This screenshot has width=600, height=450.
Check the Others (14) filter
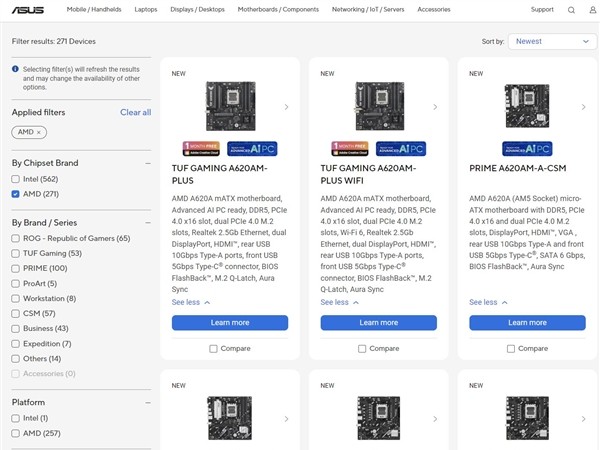point(15,359)
